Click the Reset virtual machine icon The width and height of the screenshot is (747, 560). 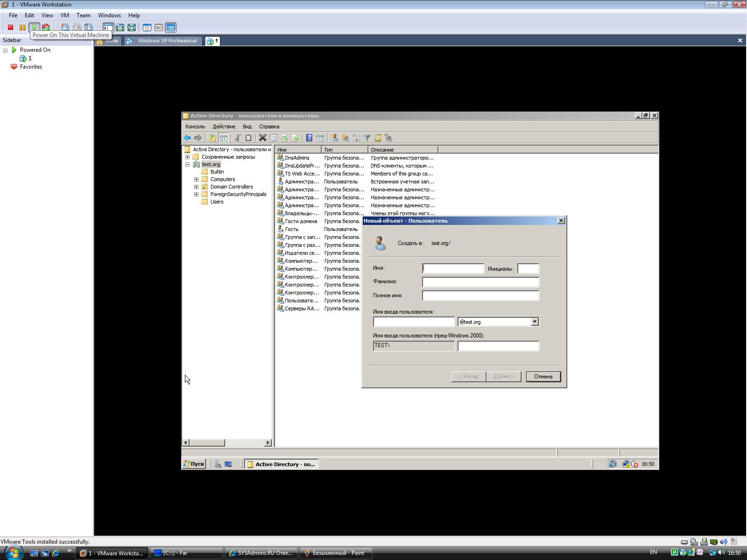click(46, 28)
